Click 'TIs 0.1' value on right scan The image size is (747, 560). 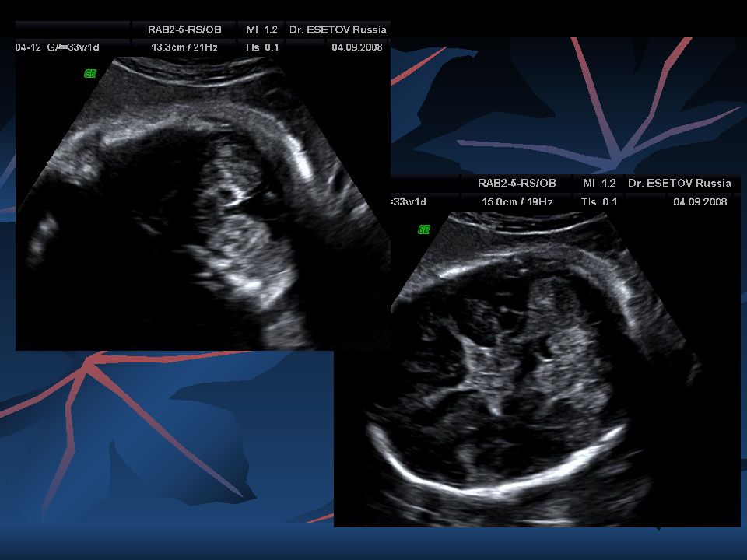pos(599,201)
